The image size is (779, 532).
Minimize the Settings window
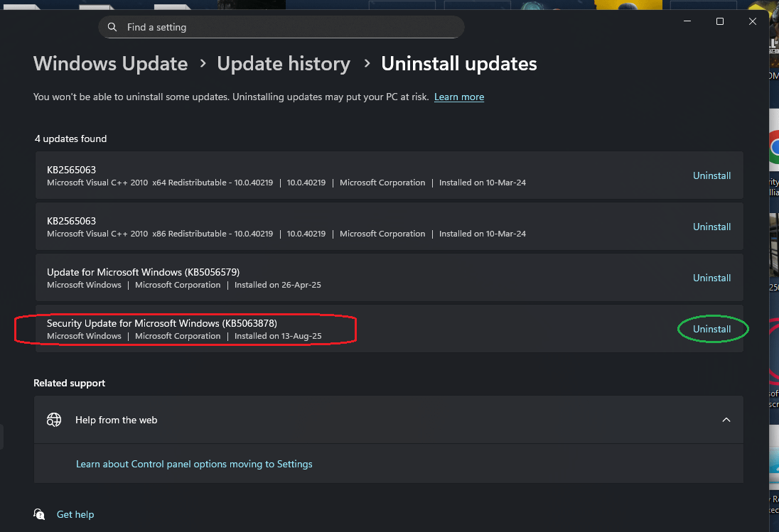[687, 21]
